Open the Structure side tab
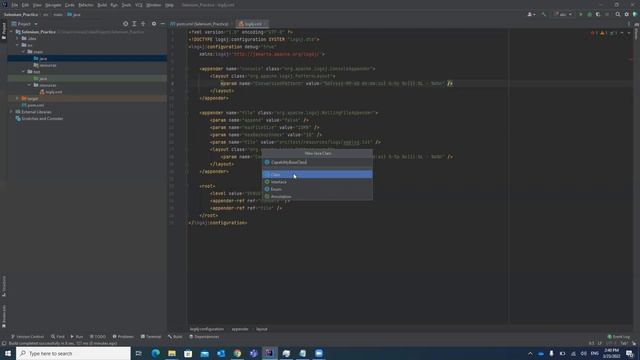This screenshot has width=640, height=360. pos(4,286)
